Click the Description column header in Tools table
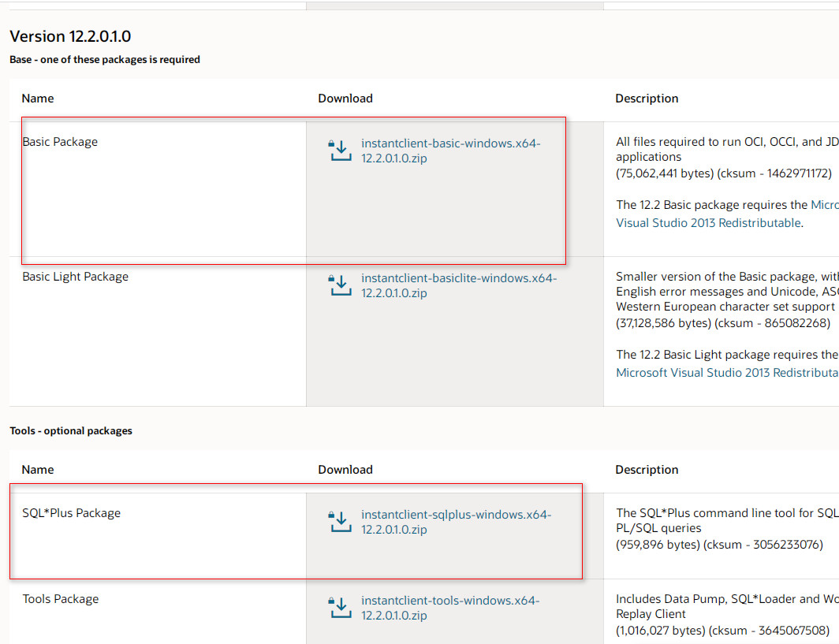This screenshot has height=644, width=839. (x=647, y=470)
